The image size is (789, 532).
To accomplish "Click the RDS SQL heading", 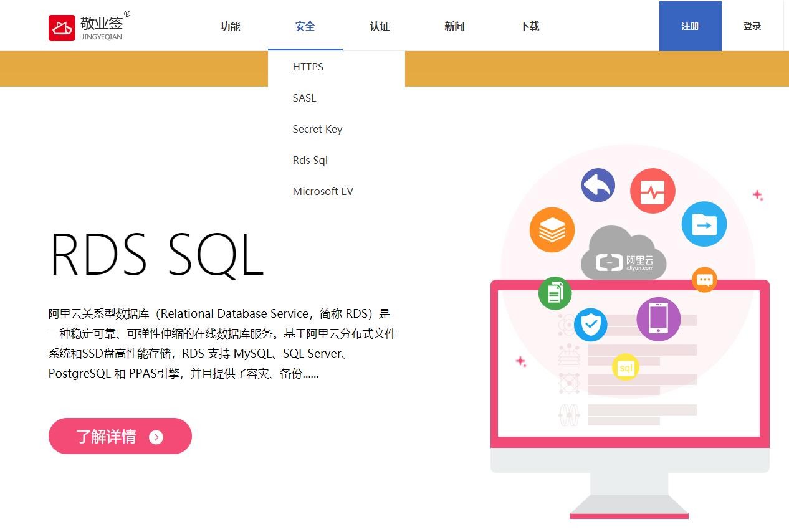I will [156, 254].
